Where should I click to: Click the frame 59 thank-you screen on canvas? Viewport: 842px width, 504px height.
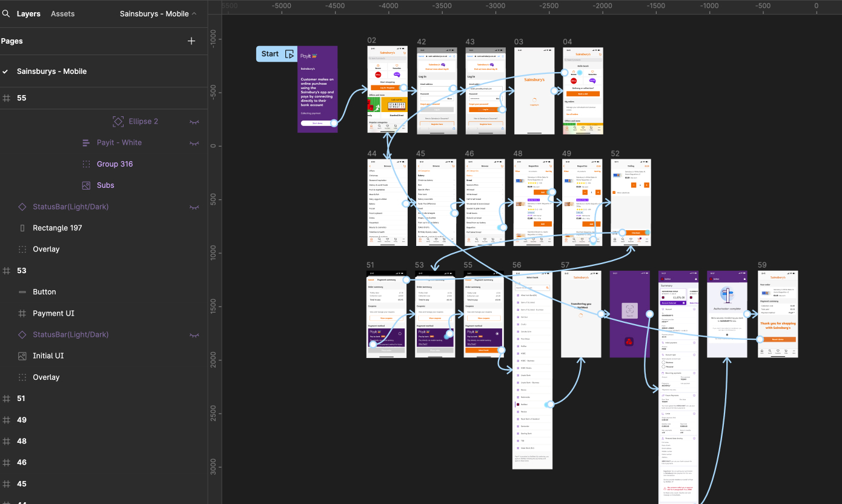(x=777, y=314)
